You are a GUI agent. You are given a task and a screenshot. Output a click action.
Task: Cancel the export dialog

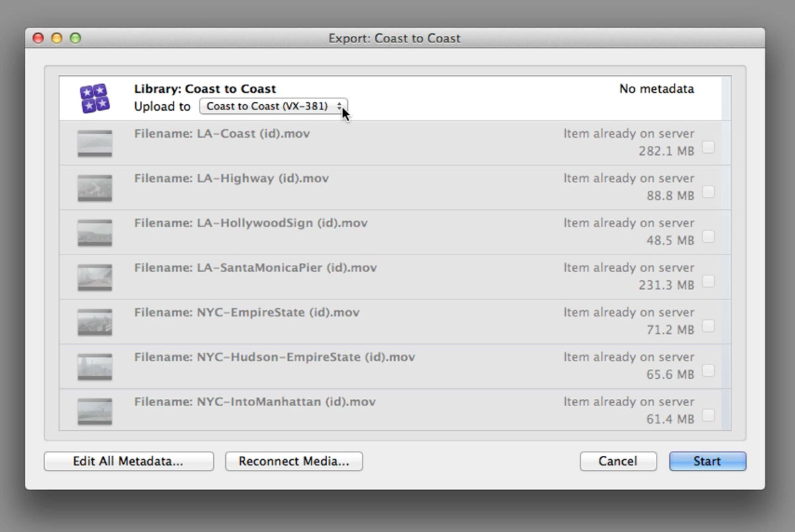point(618,461)
